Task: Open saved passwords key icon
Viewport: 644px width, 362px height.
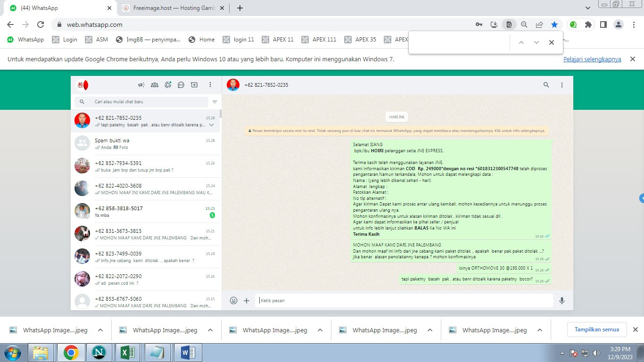Action: (479, 25)
